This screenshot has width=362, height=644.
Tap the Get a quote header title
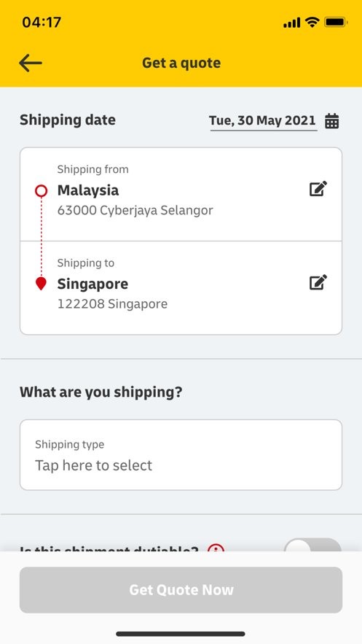(181, 63)
